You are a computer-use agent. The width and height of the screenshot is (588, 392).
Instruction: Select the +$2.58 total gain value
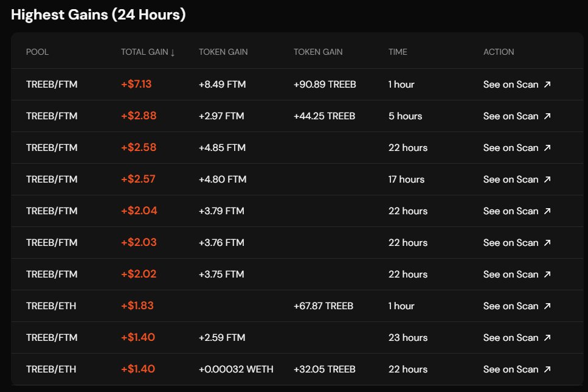coord(139,147)
